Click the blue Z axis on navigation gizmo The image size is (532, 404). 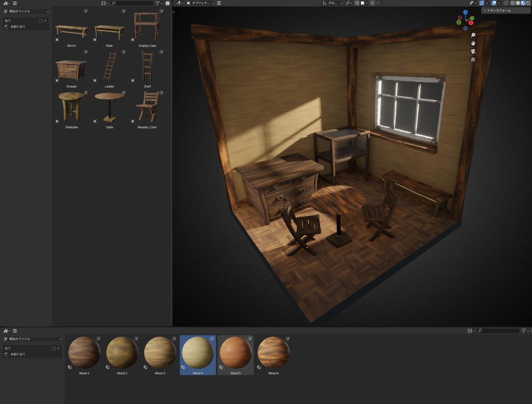coord(465,12)
